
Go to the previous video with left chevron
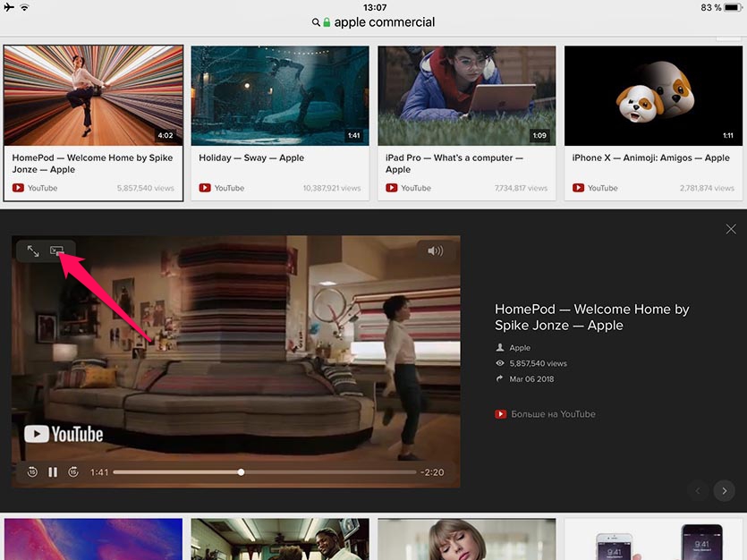[x=698, y=490]
